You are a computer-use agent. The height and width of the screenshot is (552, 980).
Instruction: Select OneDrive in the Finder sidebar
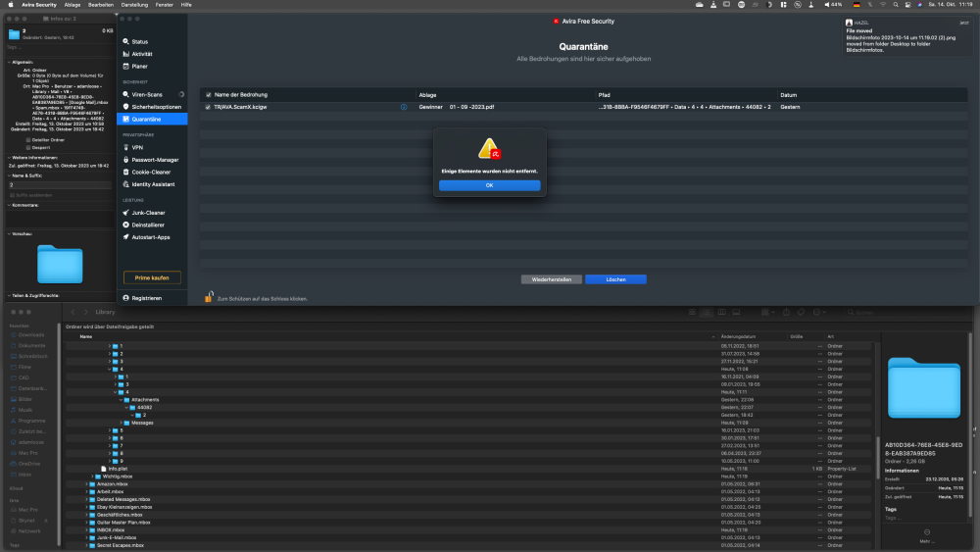[29, 464]
